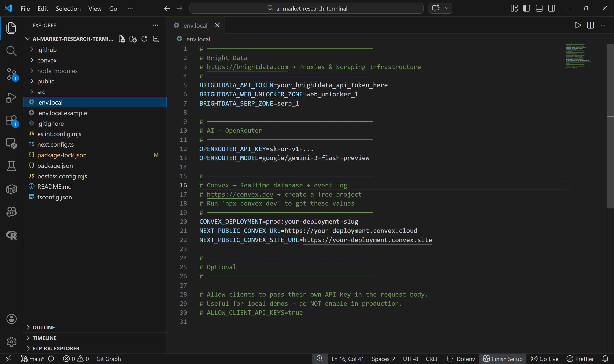614x364 pixels.
Task: Open the Run and Debug panel
Action: click(x=11, y=97)
